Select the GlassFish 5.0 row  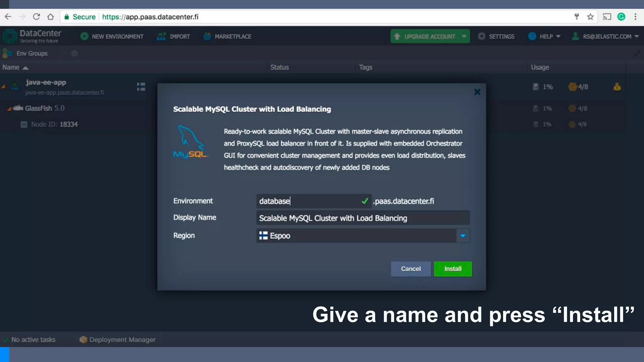[45, 108]
